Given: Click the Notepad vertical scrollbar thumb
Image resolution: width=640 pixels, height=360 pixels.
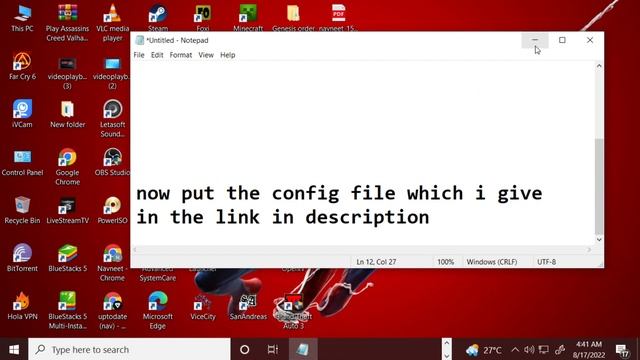Looking at the screenshot, I should [x=599, y=187].
